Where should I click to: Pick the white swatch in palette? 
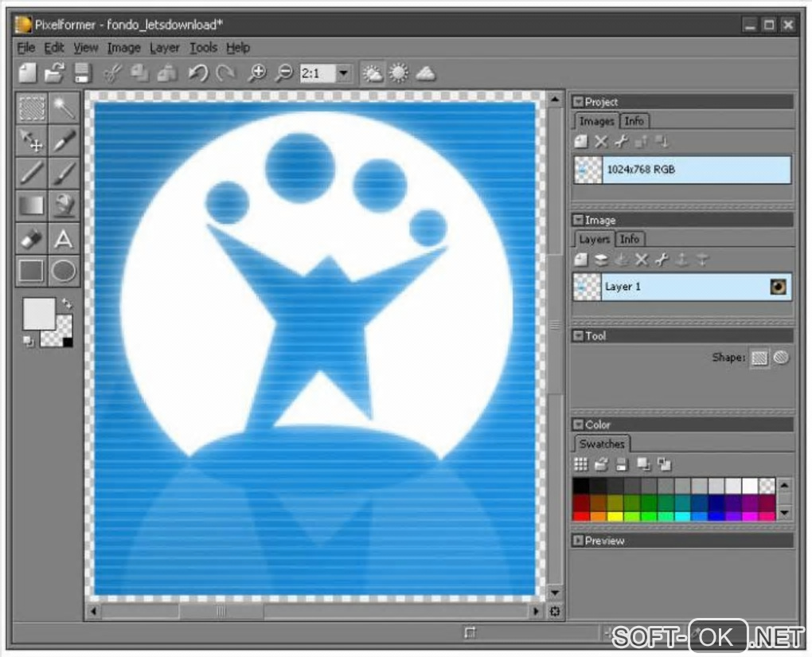750,486
